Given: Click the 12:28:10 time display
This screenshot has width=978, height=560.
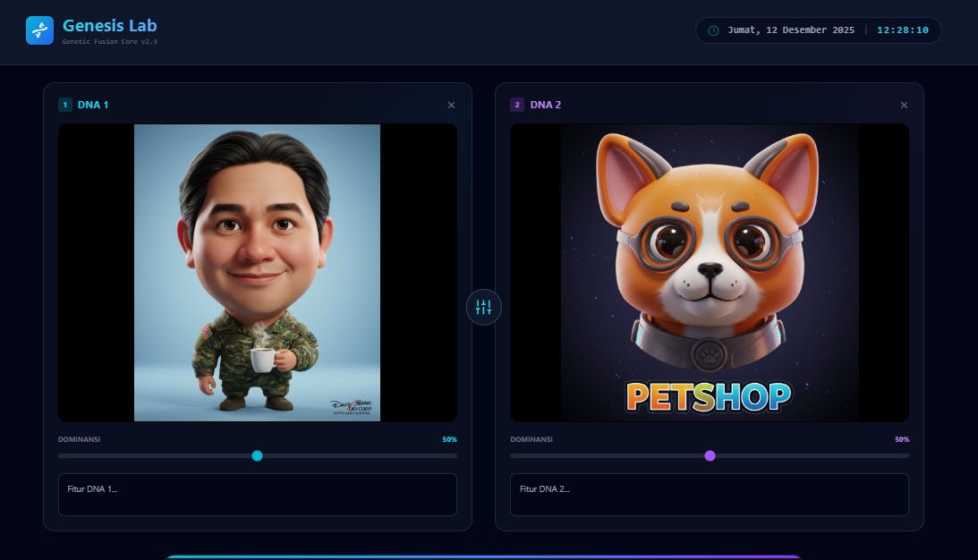Looking at the screenshot, I should pos(903,30).
